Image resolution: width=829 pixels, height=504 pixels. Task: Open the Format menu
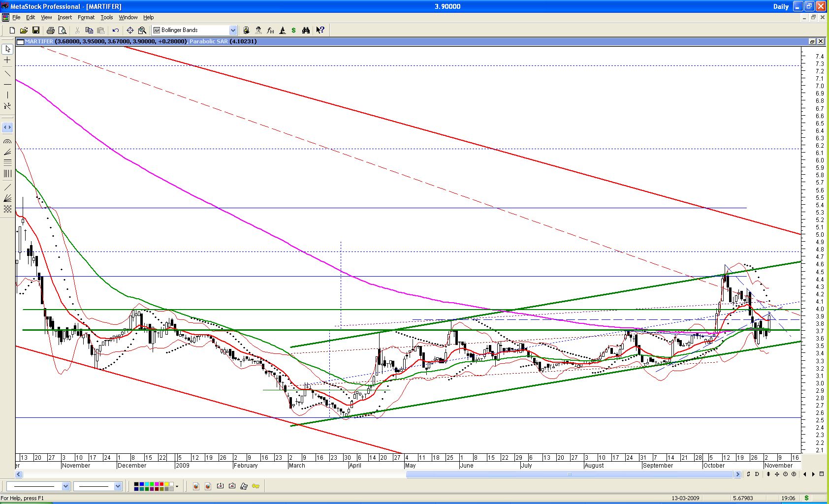(86, 17)
